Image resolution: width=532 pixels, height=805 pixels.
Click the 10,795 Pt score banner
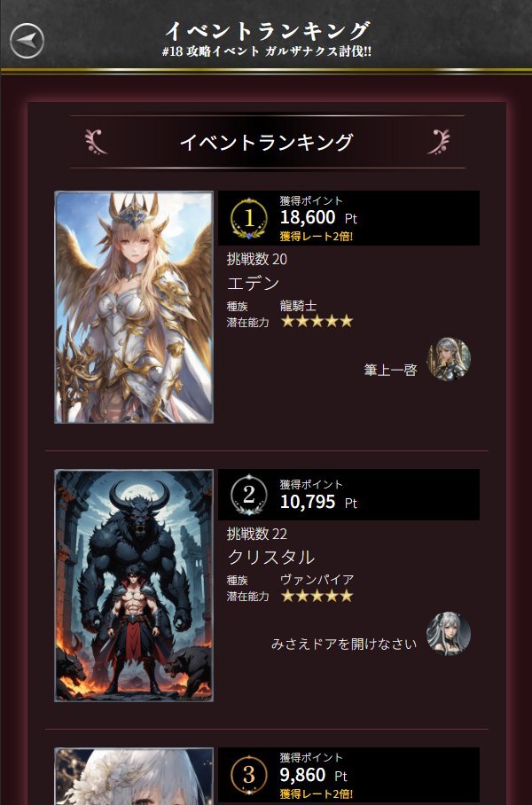(348, 495)
